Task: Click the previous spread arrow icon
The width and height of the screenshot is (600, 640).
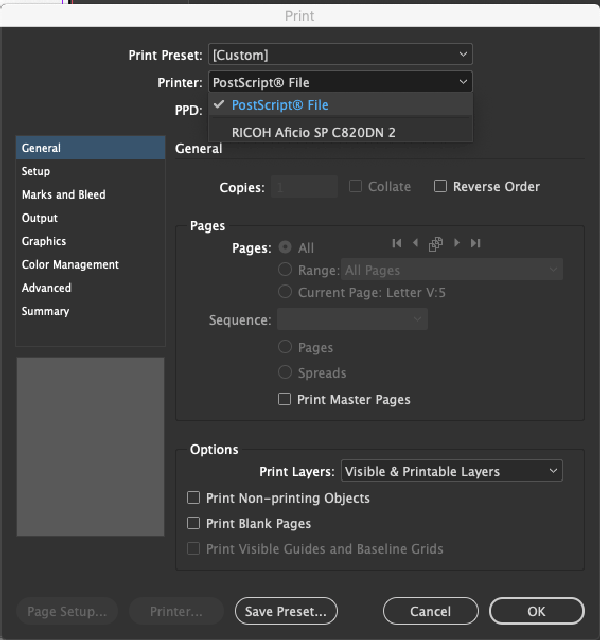Action: pyautogui.click(x=415, y=243)
